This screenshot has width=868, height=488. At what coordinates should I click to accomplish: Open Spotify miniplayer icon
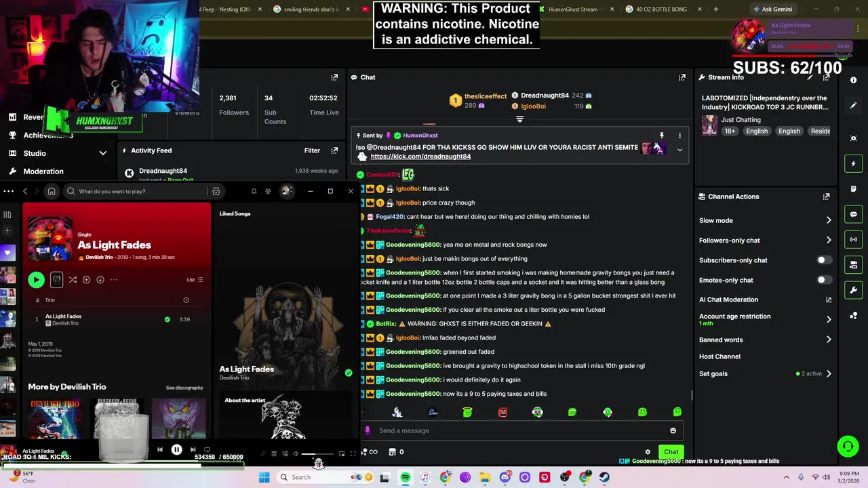(x=342, y=454)
